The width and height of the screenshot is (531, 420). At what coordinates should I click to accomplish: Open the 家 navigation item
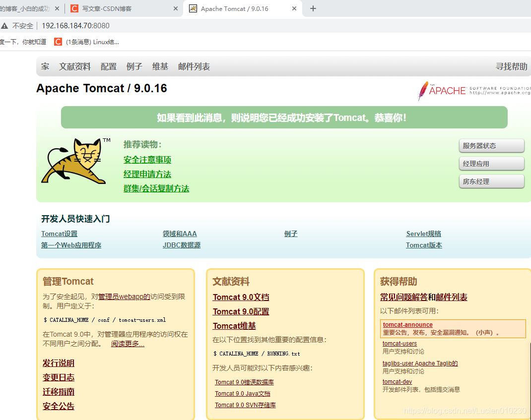pyautogui.click(x=45, y=66)
